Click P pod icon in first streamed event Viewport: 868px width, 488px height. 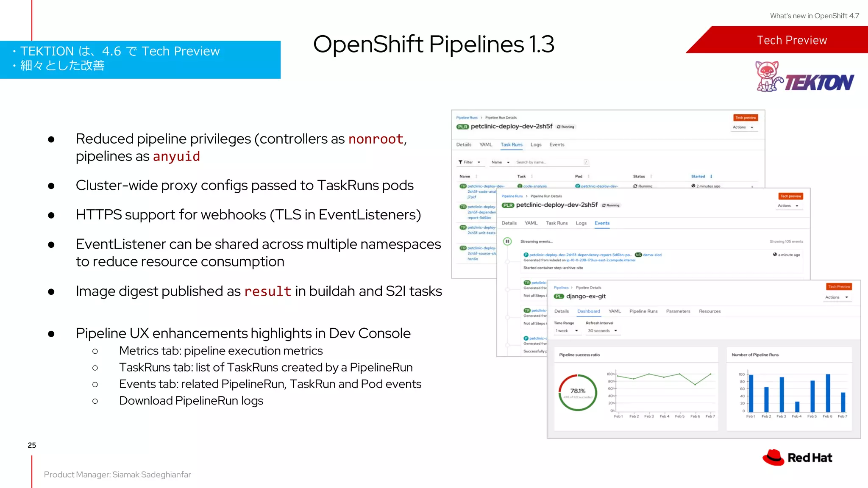(x=526, y=255)
